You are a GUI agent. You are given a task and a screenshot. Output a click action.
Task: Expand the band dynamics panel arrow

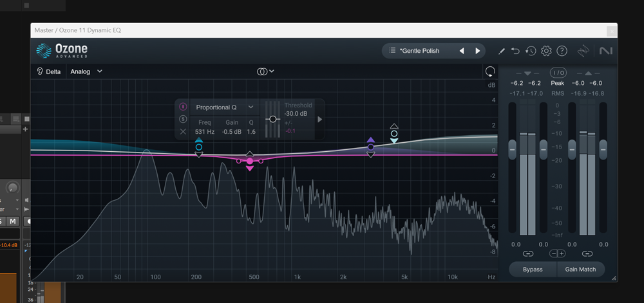319,119
